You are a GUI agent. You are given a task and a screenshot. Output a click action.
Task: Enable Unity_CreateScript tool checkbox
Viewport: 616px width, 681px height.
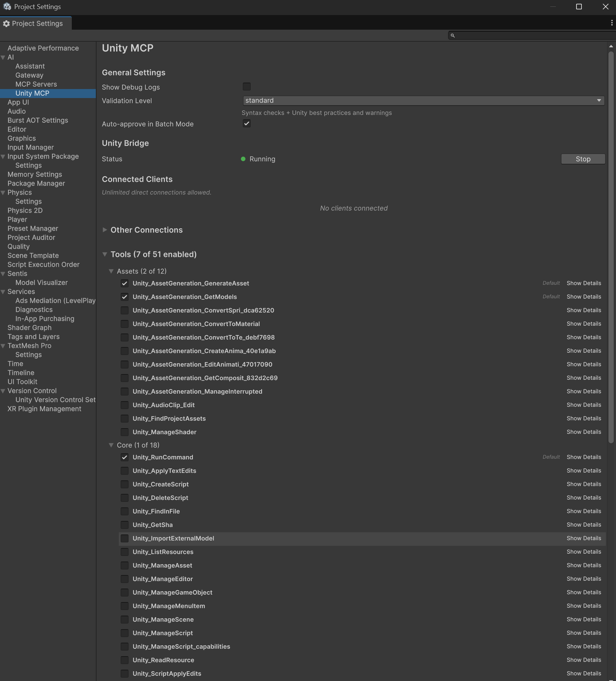(124, 484)
